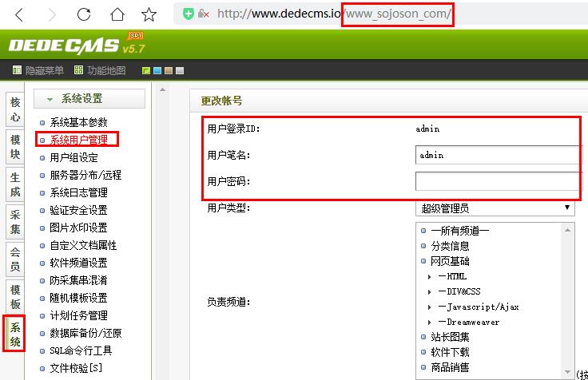Click the green shield security icon
The image size is (588, 380).
[x=189, y=14]
